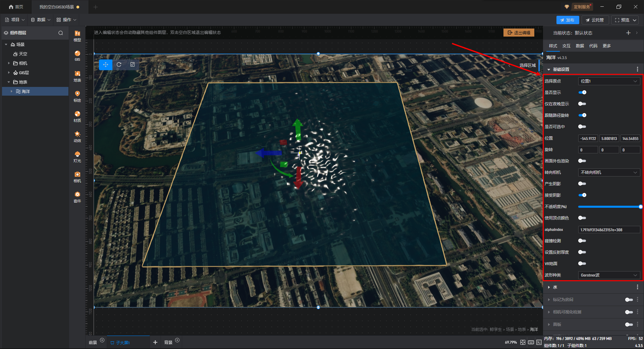Image resolution: width=644 pixels, height=349 pixels.
Task: Adjust the 不透明度 slider
Action: coord(609,207)
